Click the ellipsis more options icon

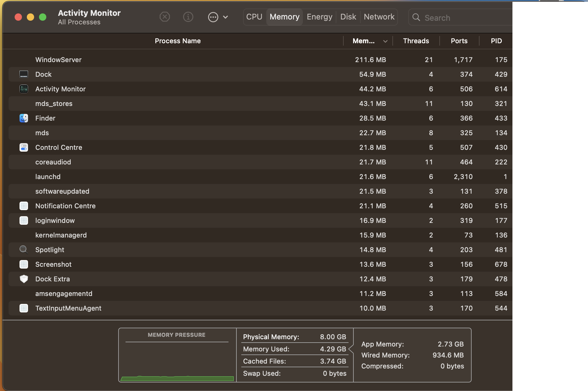[213, 17]
